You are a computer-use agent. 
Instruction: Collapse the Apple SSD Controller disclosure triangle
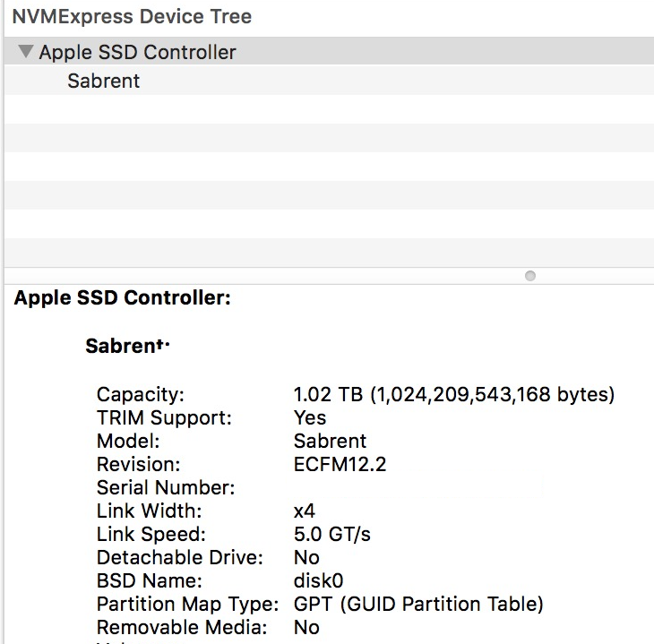[25, 52]
